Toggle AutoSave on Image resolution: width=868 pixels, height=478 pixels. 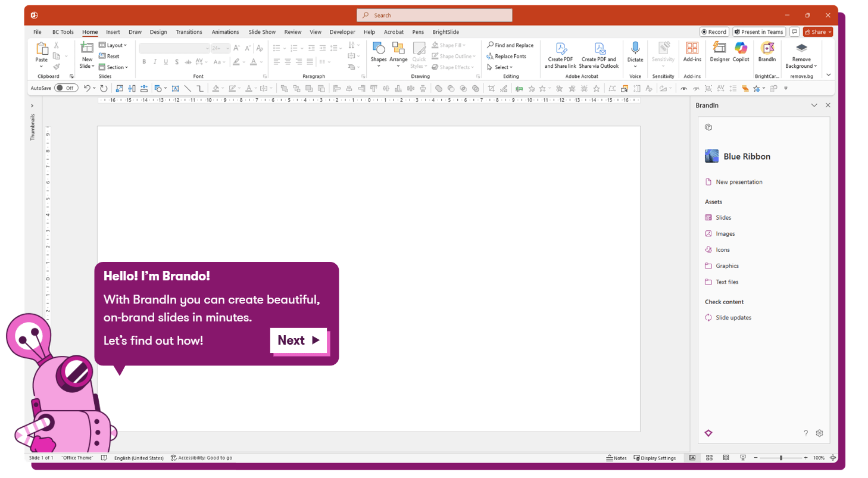65,88
